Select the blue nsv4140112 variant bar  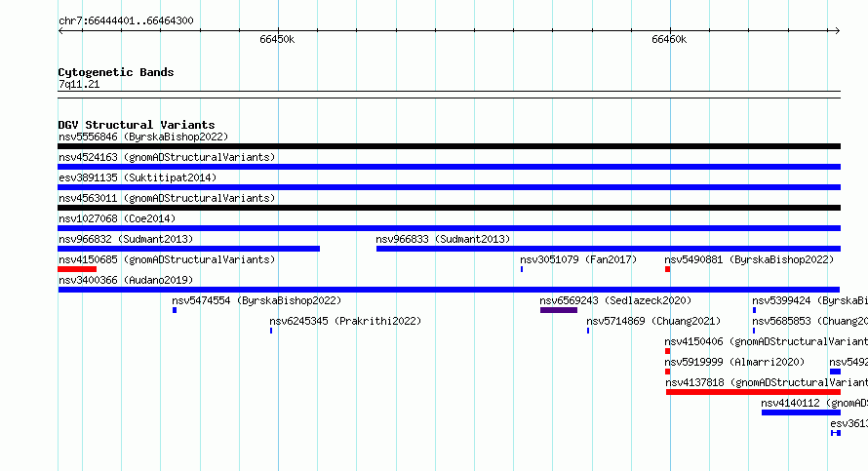[x=801, y=412]
